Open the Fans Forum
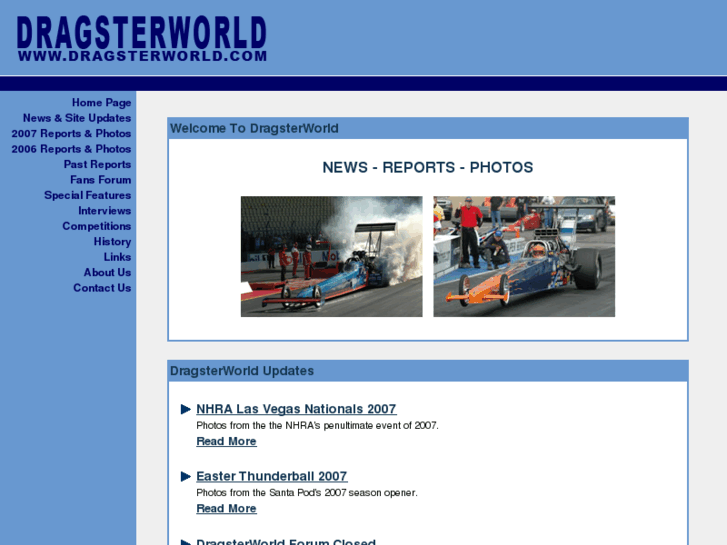The image size is (727, 545). click(x=101, y=180)
